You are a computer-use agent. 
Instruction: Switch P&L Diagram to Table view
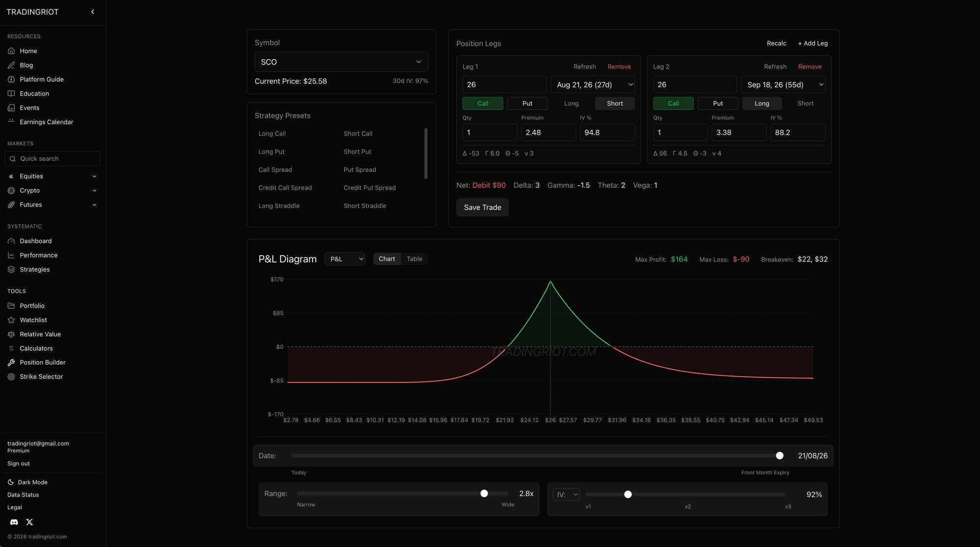414,259
